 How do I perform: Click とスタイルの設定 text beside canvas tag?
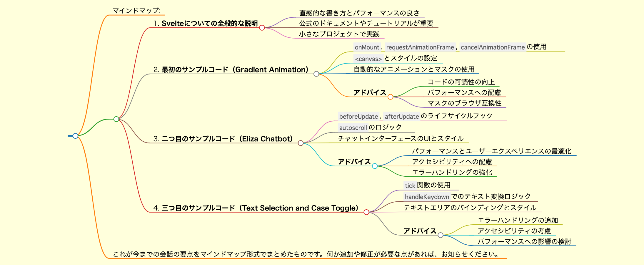[x=411, y=58]
